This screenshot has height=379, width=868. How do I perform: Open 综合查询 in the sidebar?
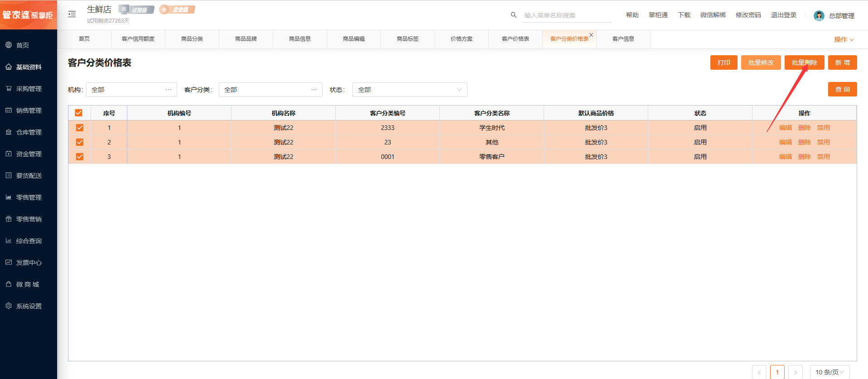(29, 241)
